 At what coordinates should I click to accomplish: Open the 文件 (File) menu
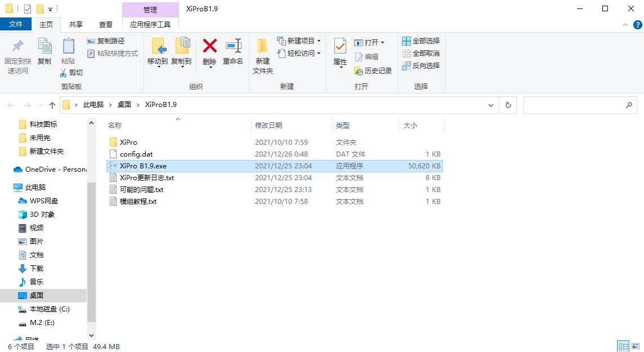pos(16,25)
